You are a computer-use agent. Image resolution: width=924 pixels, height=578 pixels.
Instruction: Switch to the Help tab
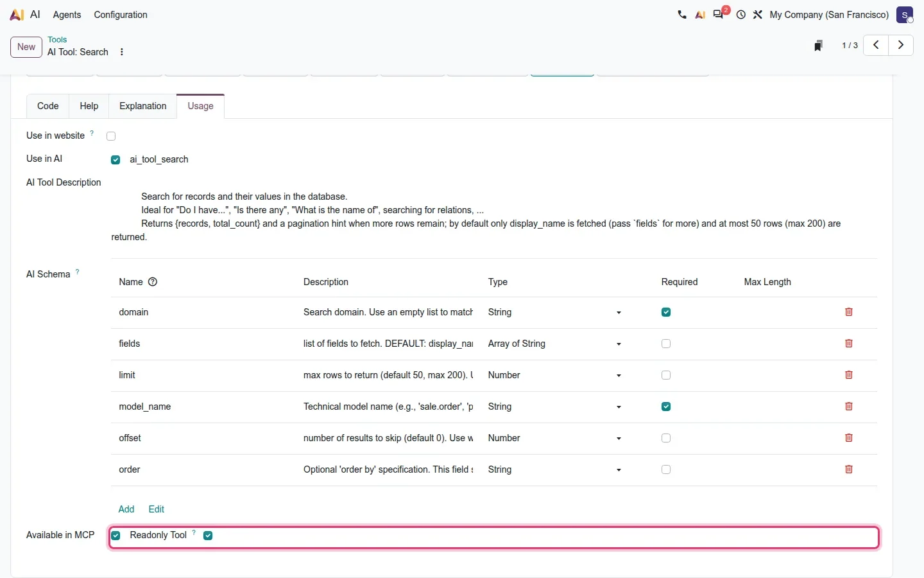[x=89, y=106]
